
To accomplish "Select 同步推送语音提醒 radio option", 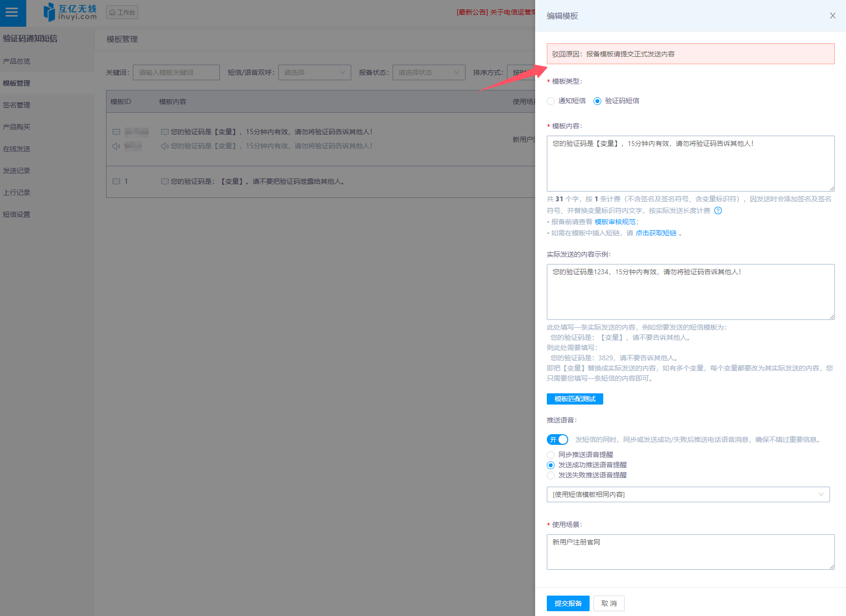I will tap(551, 455).
